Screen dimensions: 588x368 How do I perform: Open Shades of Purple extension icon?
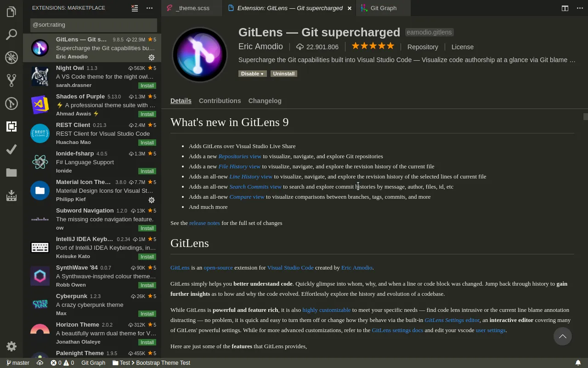(40, 105)
